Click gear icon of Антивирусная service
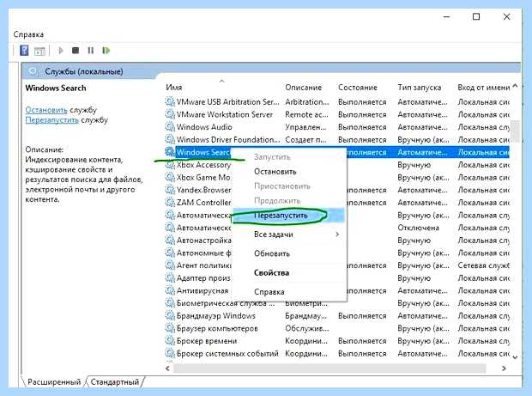The height and width of the screenshot is (396, 532). pyautogui.click(x=170, y=290)
